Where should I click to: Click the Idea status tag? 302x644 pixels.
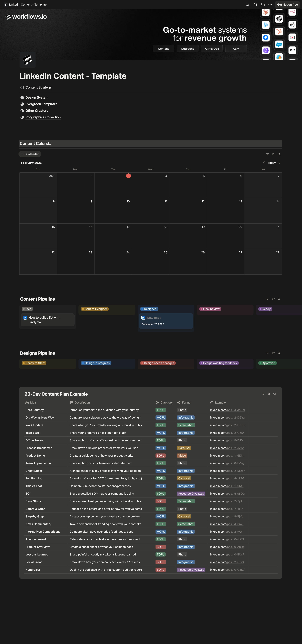[x=27, y=309]
